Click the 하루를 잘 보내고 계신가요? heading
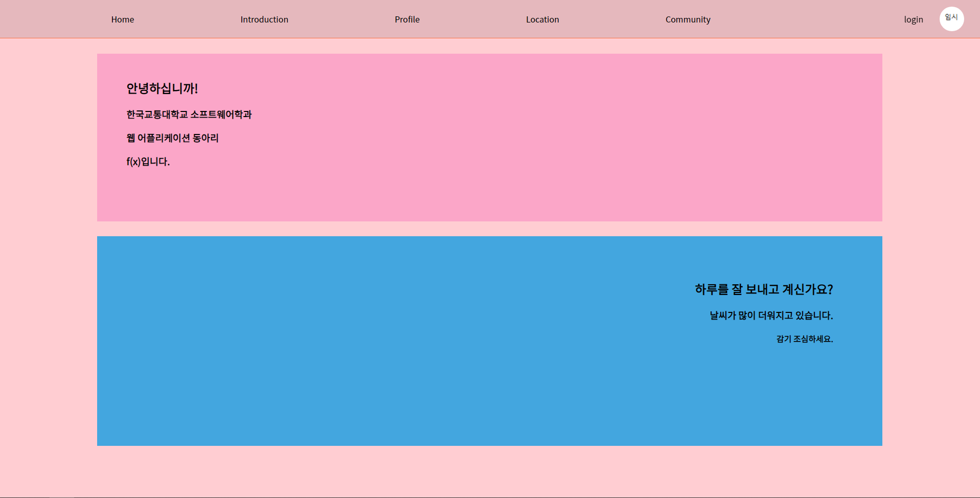The image size is (980, 498). click(763, 289)
